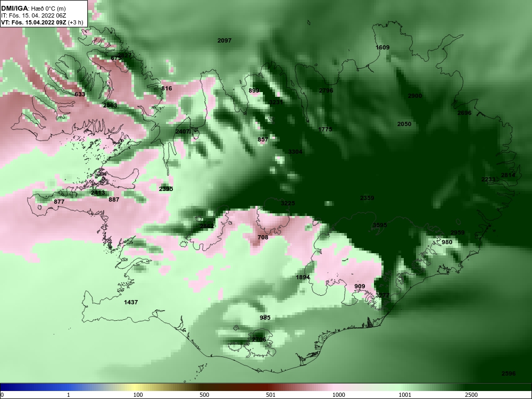
Task: Click the 633 value label
Action: (80, 94)
